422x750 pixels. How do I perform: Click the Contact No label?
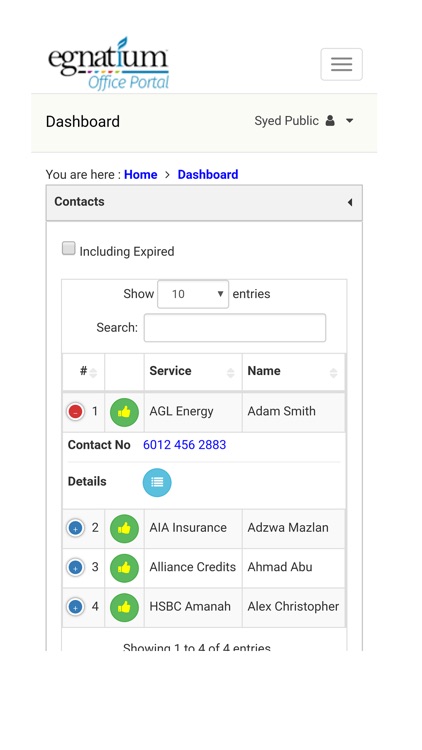(x=99, y=445)
